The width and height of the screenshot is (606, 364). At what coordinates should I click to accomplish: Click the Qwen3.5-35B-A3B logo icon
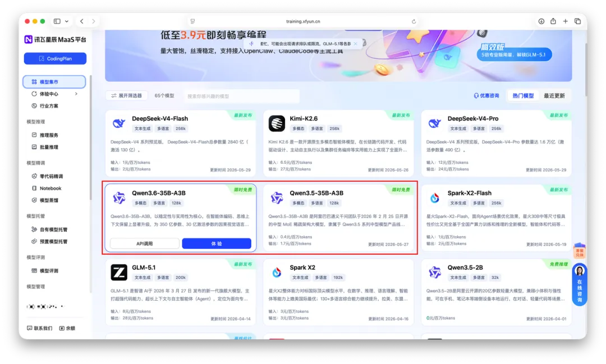(277, 198)
